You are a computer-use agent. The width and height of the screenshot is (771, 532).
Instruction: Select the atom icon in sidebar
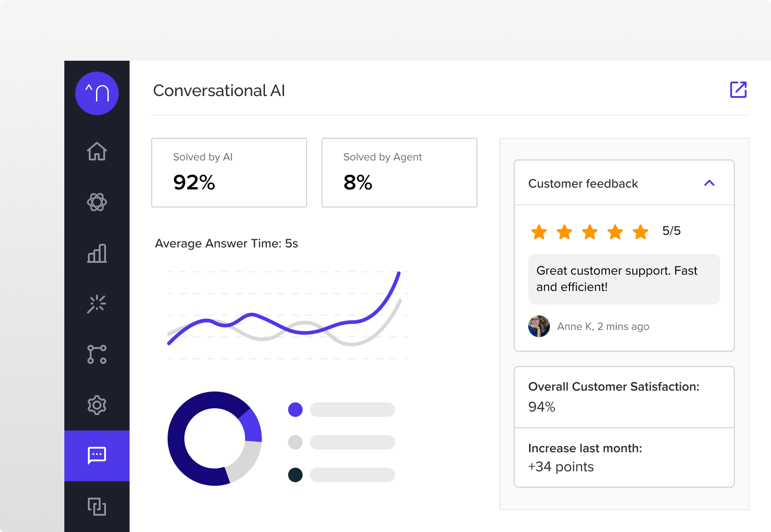coord(97,202)
